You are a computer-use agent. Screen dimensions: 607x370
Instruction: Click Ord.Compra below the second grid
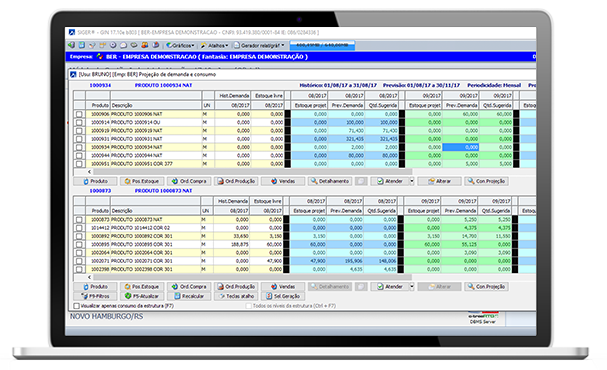click(189, 287)
